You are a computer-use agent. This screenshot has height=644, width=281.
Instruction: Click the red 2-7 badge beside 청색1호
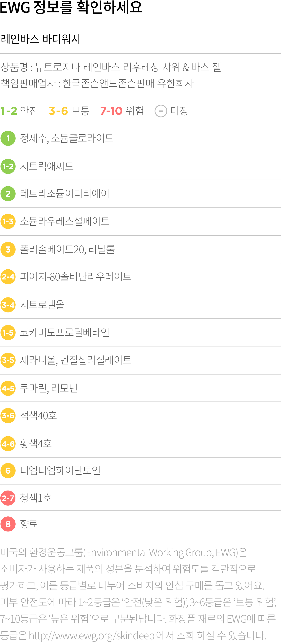[x=8, y=498]
